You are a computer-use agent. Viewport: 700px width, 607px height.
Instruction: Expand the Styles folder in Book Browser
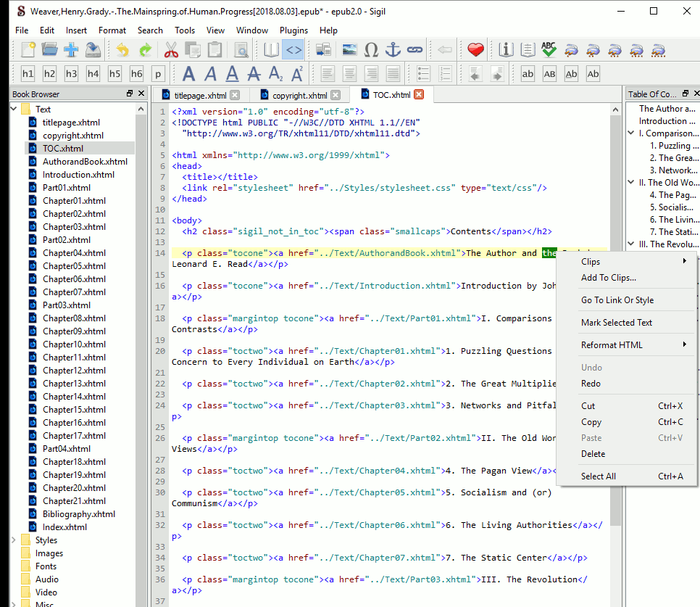(x=14, y=540)
